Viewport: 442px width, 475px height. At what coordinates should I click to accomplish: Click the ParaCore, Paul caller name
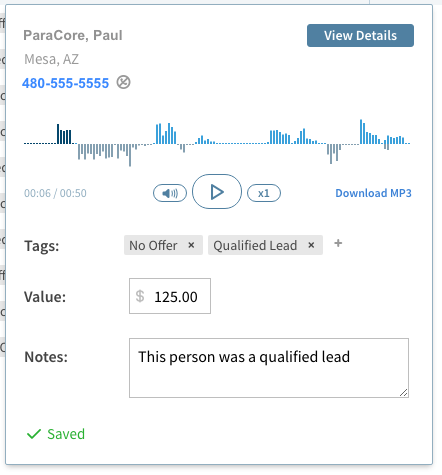73,35
